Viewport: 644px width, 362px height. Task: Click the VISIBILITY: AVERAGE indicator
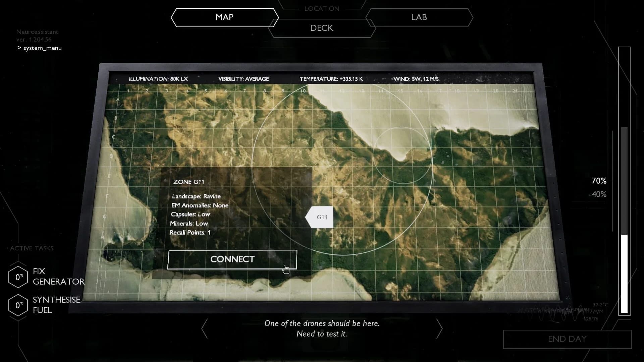coord(244,79)
